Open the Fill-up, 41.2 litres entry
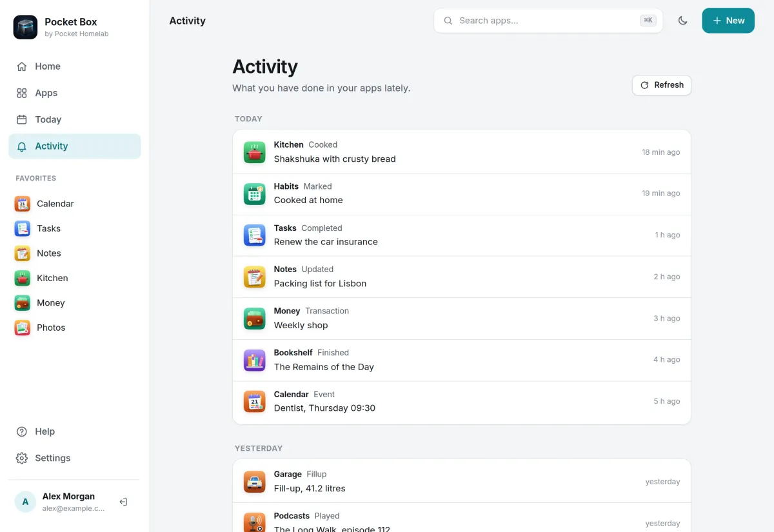The height and width of the screenshot is (532, 774). pyautogui.click(x=462, y=482)
